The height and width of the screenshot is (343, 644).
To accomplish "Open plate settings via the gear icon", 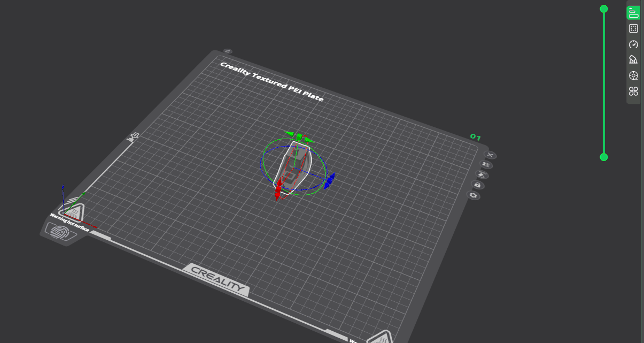I will click(474, 195).
